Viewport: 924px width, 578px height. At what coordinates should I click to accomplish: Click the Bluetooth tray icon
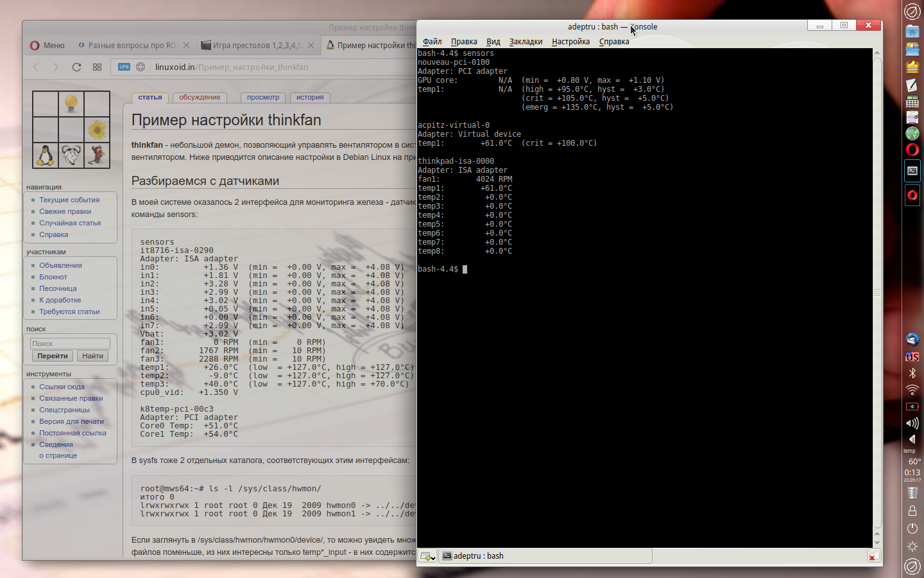pos(912,373)
